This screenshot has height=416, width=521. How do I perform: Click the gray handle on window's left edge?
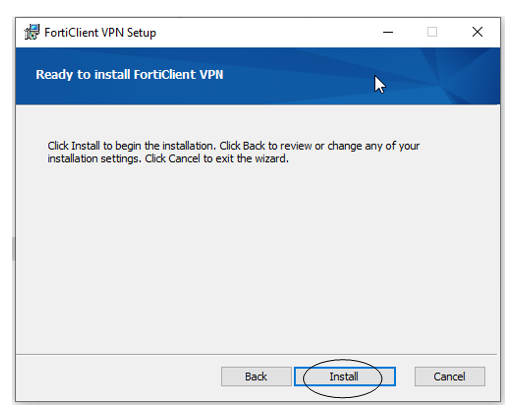(x=14, y=249)
